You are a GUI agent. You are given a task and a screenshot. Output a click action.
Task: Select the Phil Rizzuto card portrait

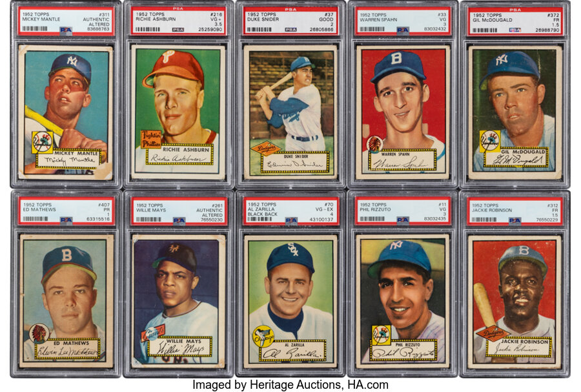(x=403, y=302)
